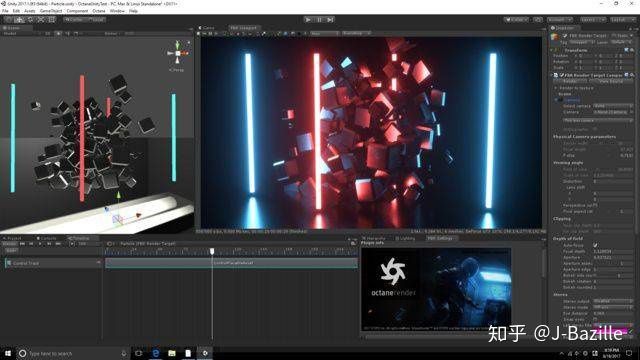Toggle the Autofocus checkbox
Viewport: 640px width, 360px height.
[x=595, y=245]
